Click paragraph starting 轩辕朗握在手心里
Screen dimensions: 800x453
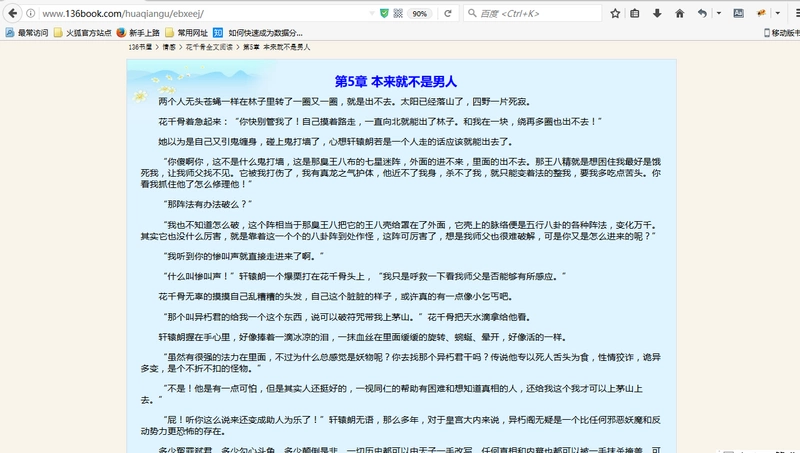(x=362, y=337)
